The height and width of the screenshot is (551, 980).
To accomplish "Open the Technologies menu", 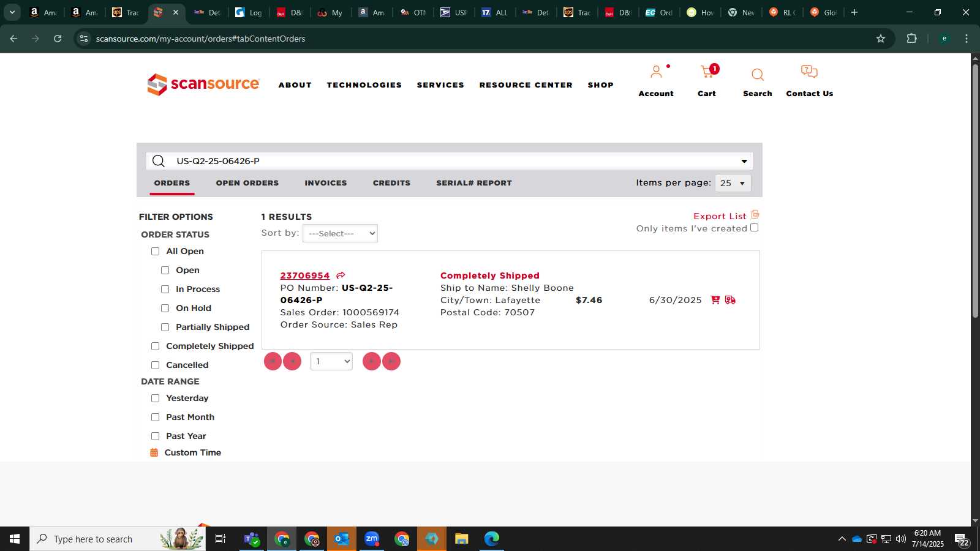I will [x=364, y=85].
